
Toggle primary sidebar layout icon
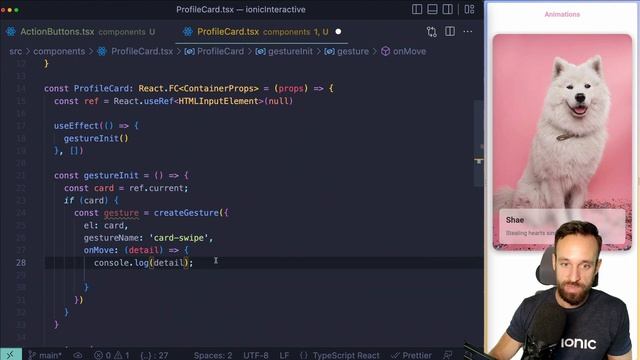[x=417, y=9]
